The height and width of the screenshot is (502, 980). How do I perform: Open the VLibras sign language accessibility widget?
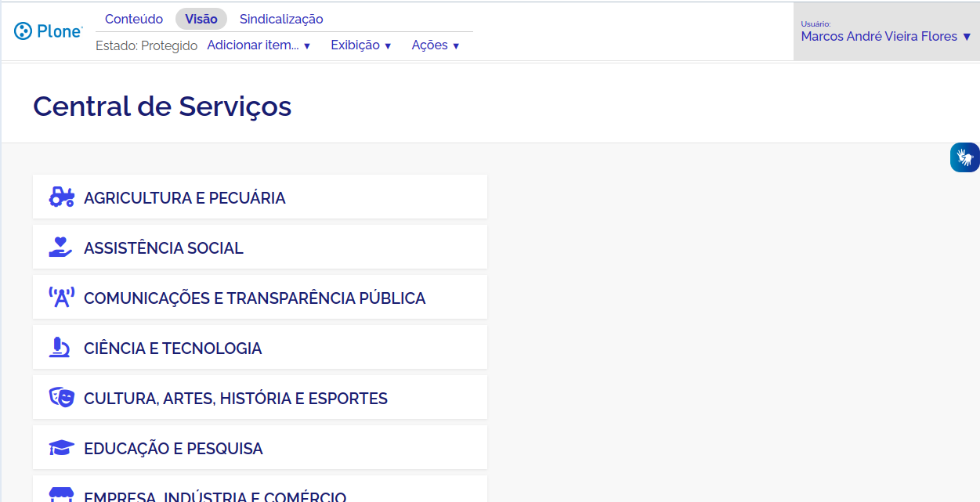964,157
